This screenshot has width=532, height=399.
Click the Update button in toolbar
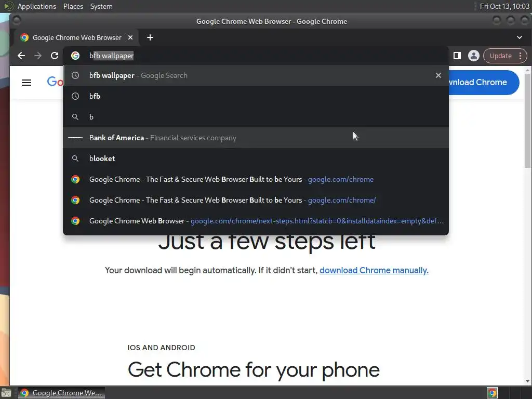(x=500, y=56)
